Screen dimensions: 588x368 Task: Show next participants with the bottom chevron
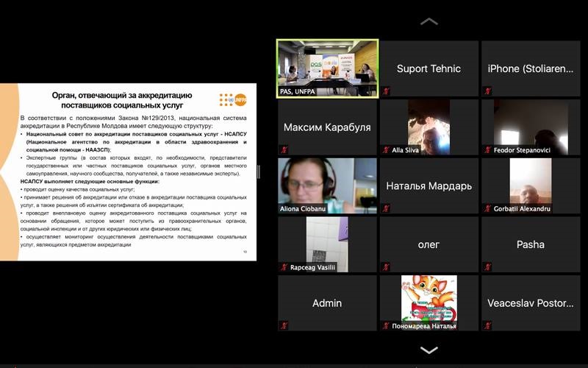(x=429, y=350)
